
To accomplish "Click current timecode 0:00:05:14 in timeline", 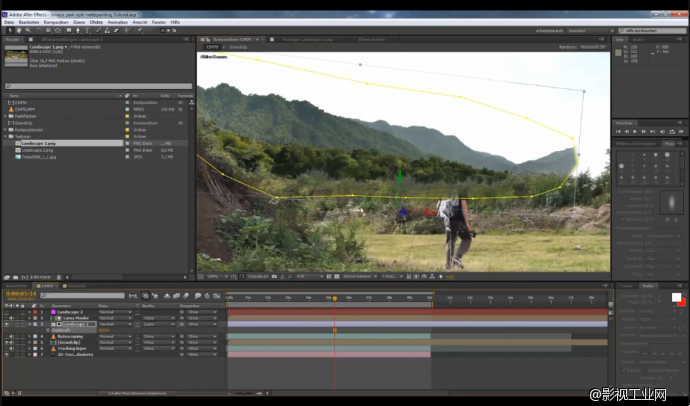I will point(21,294).
